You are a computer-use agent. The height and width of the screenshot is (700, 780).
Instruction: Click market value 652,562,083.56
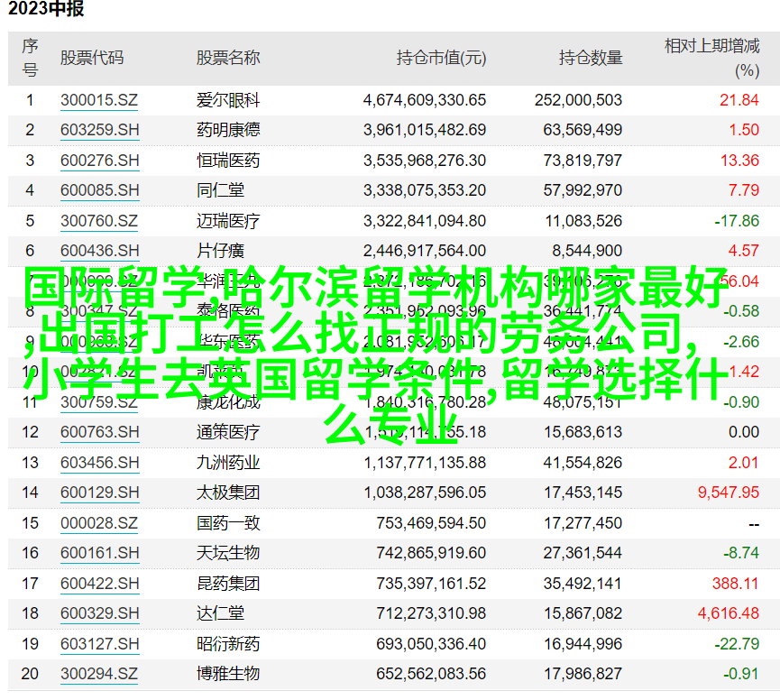click(x=431, y=674)
